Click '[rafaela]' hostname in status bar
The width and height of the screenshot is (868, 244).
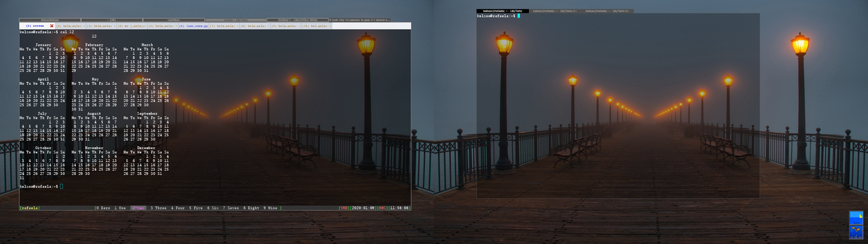click(30, 208)
